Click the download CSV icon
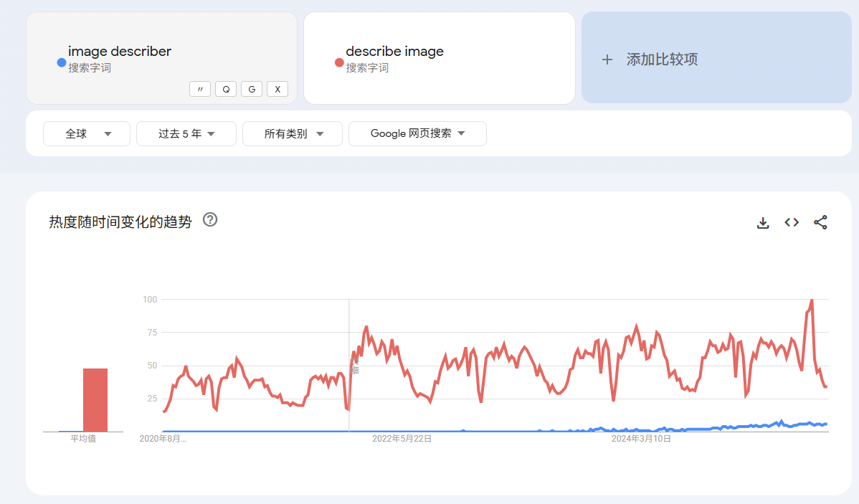Image resolution: width=859 pixels, height=504 pixels. tap(763, 222)
